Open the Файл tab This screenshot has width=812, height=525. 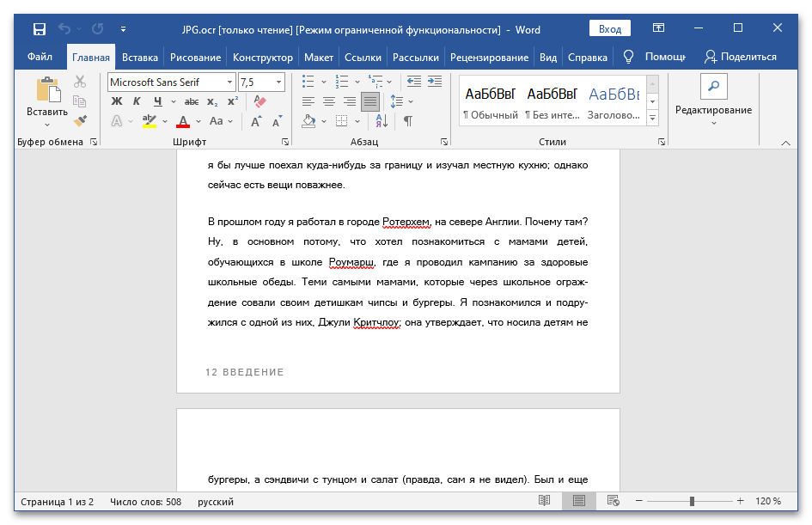click(40, 57)
